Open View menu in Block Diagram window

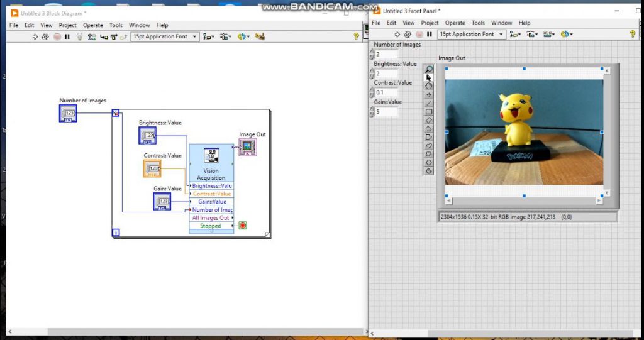pyautogui.click(x=47, y=25)
